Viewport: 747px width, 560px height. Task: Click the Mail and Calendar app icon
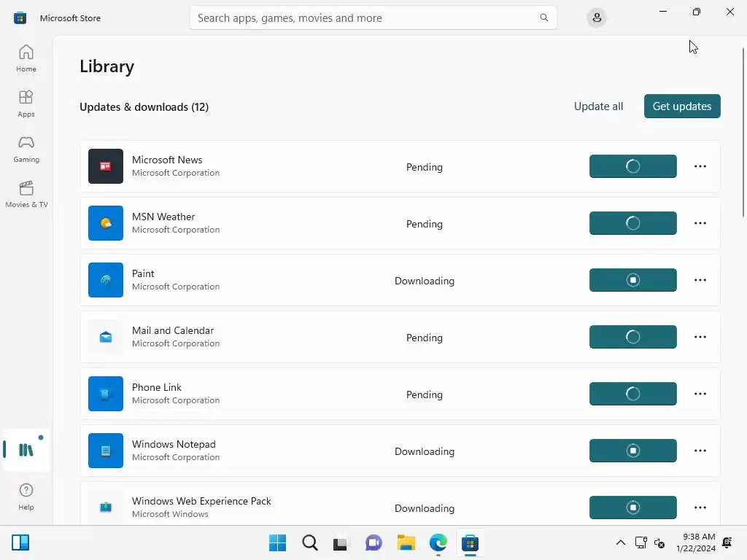(x=106, y=337)
